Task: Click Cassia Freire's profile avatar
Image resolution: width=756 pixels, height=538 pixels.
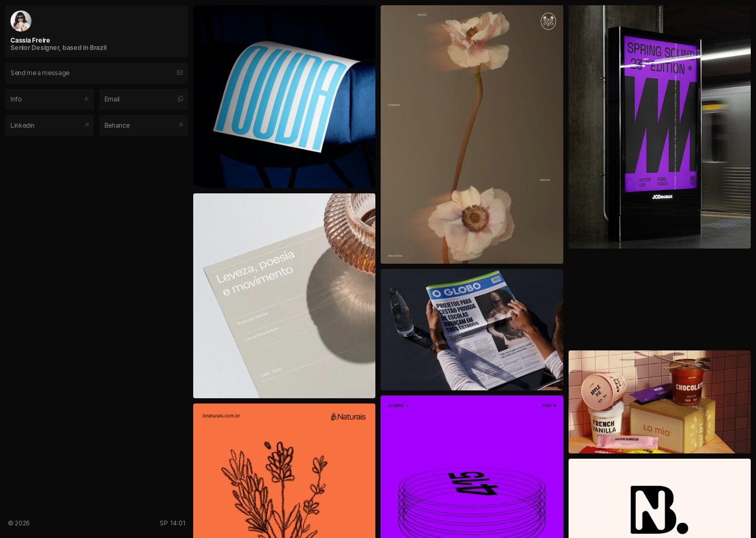Action: [x=21, y=21]
